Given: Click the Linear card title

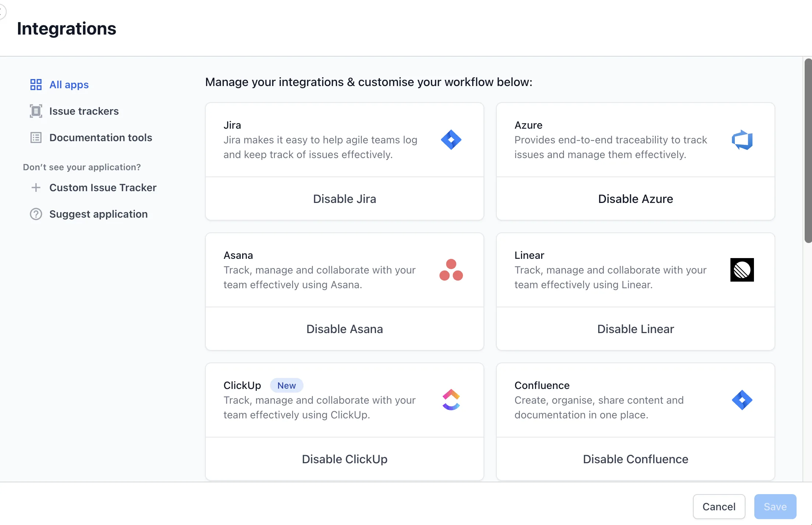Looking at the screenshot, I should (x=529, y=255).
